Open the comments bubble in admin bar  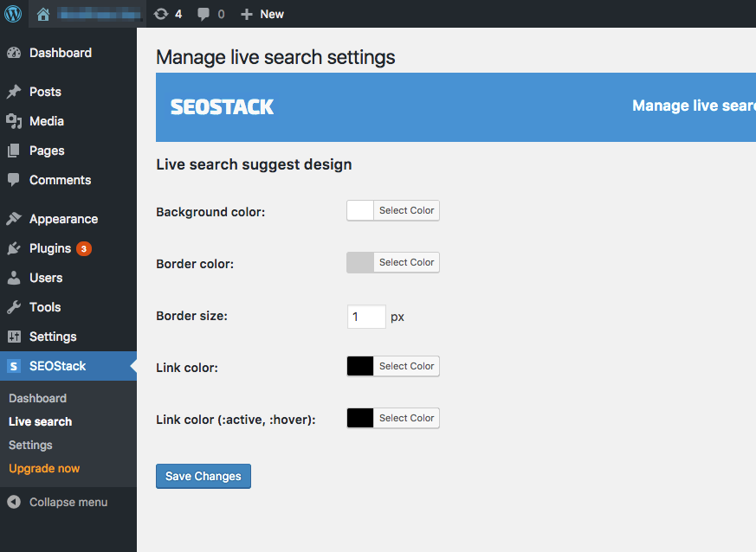(204, 15)
